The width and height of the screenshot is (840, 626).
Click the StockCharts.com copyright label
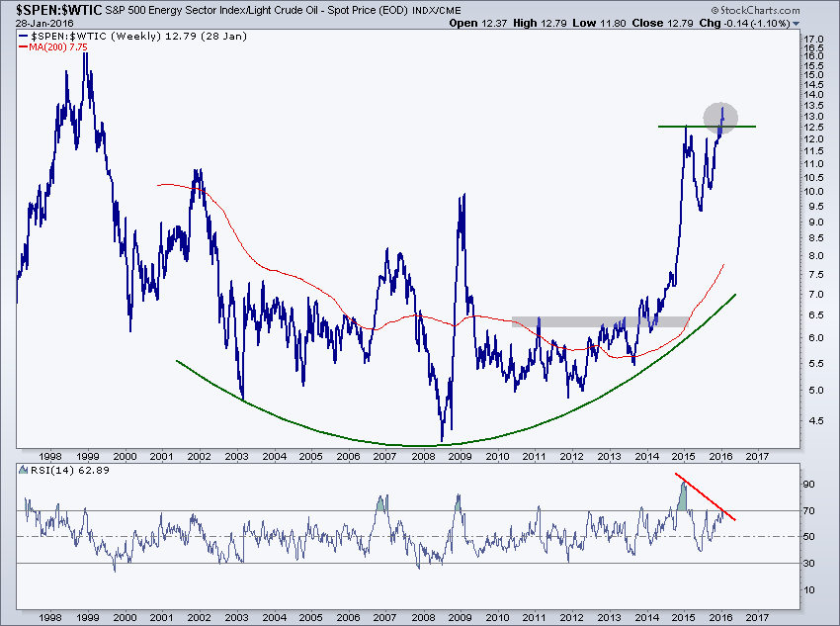coord(755,10)
